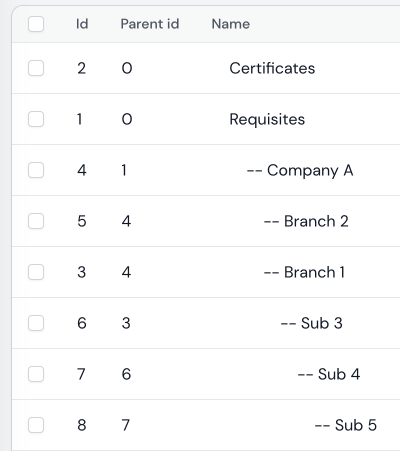Check the Sub 3 row checkbox
The width and height of the screenshot is (400, 451).
[x=36, y=323]
